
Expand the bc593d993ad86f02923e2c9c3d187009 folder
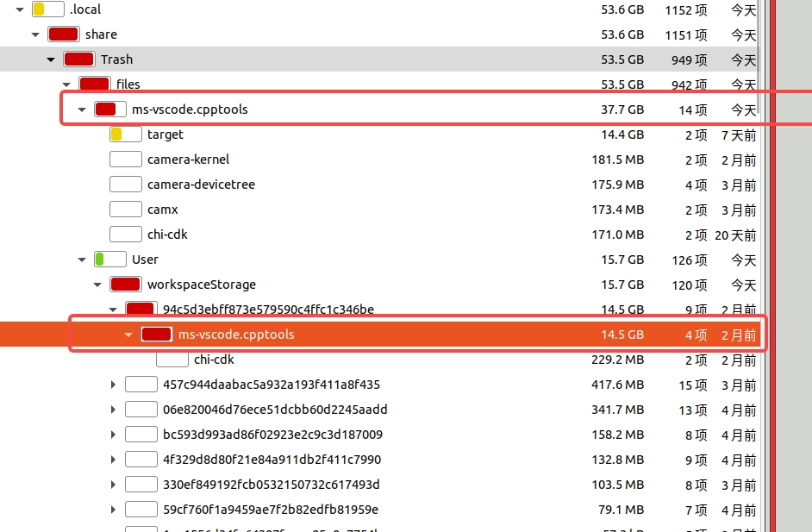click(x=113, y=435)
